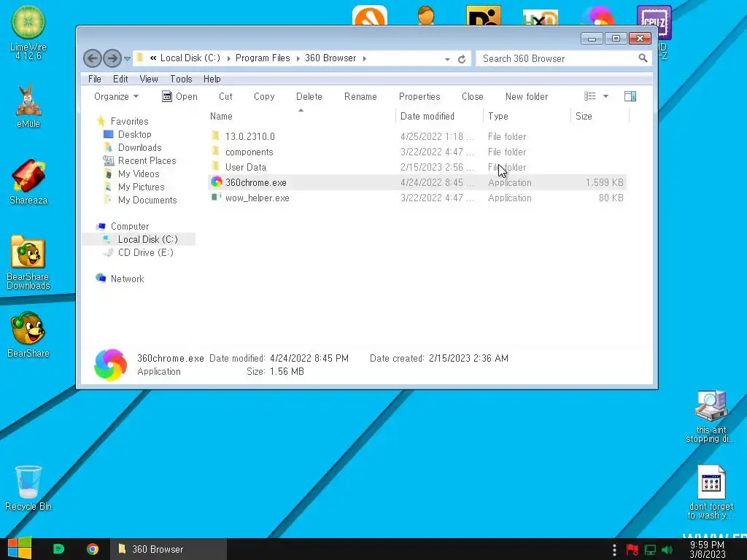
Task: Open the Organize dropdown menu
Action: (x=116, y=97)
